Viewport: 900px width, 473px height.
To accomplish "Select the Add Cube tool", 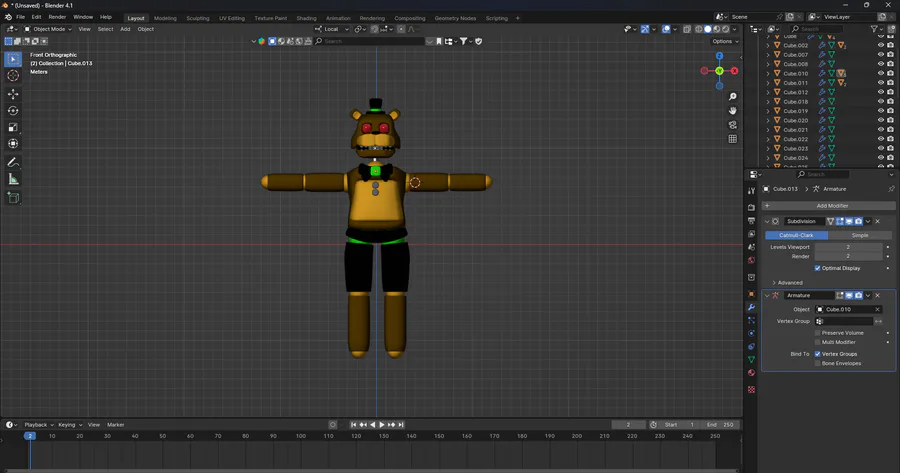I will 13,198.
